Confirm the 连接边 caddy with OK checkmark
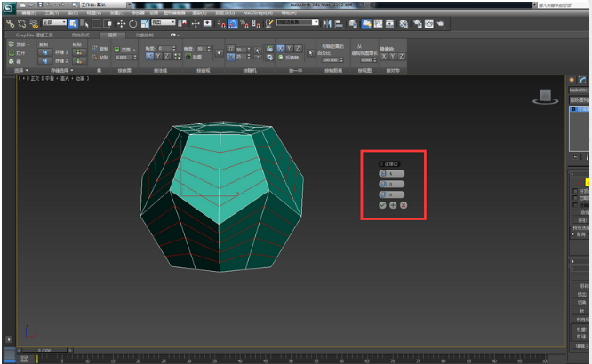 tap(382, 205)
